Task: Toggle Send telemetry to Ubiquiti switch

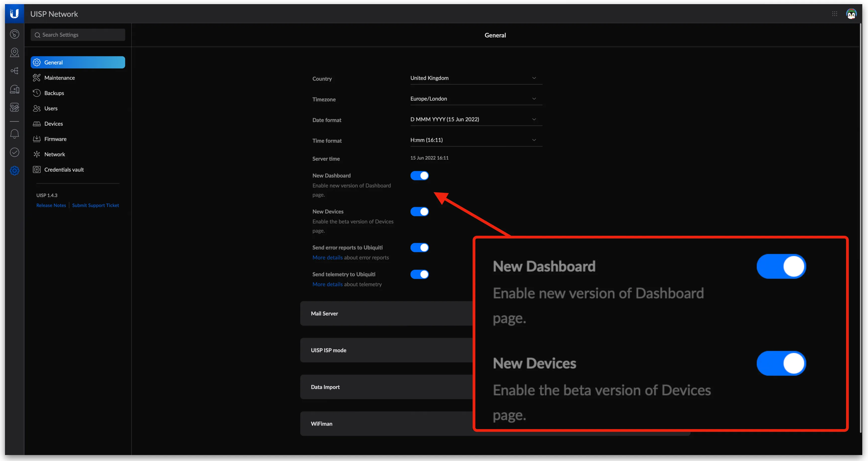Action: 419,274
